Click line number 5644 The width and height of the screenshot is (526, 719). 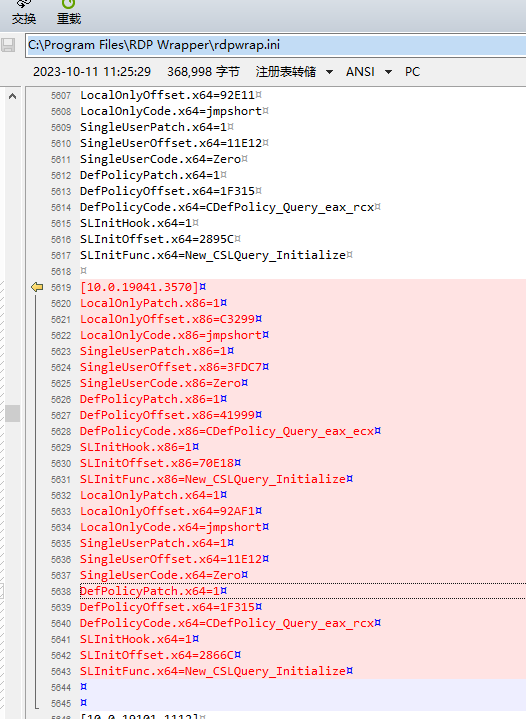61,687
